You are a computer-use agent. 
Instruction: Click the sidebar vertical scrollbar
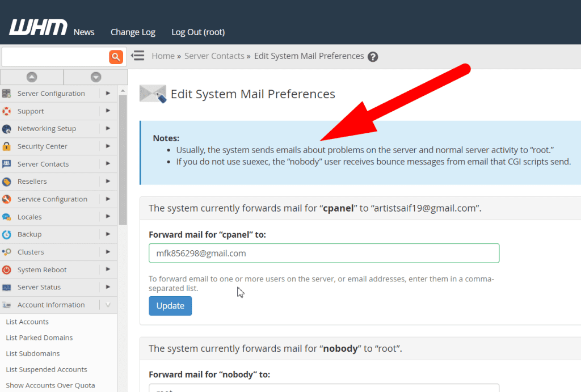(x=123, y=160)
